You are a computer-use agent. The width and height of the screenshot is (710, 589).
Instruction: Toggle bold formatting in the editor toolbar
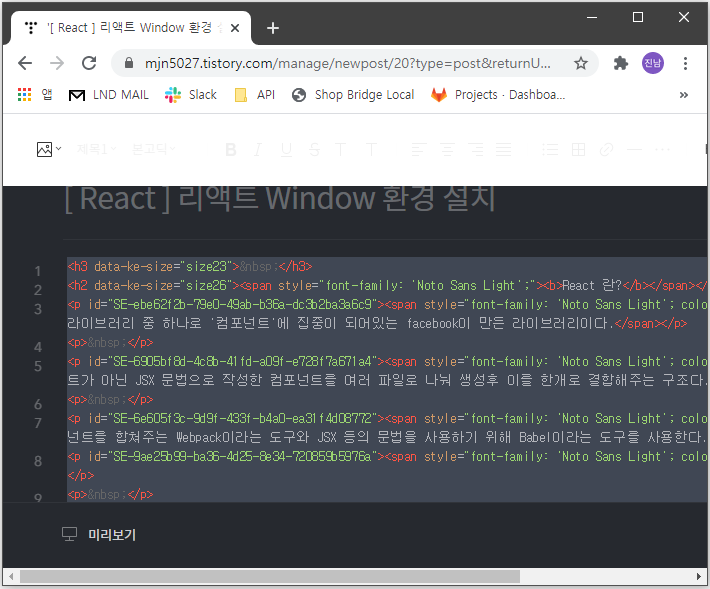[231, 149]
